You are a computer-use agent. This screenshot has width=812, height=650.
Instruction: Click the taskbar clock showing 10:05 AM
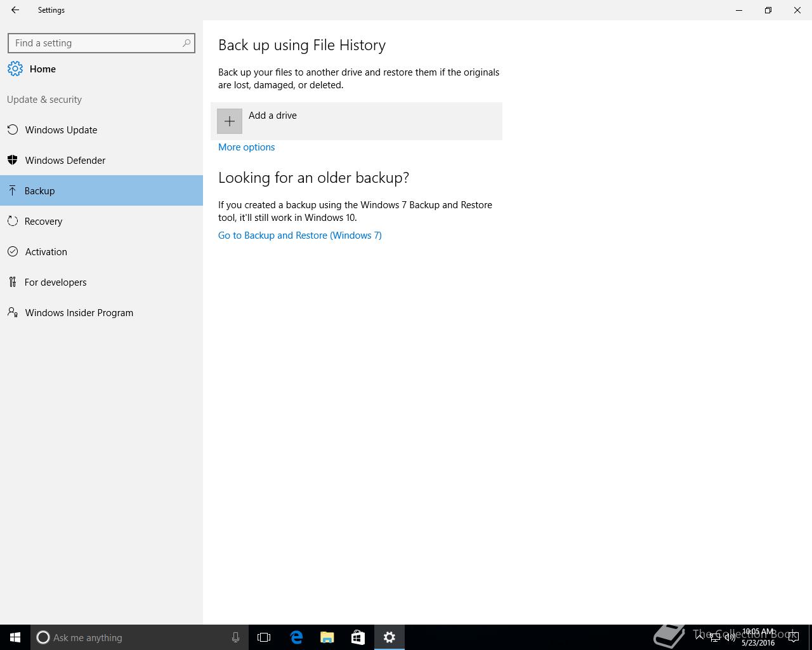pyautogui.click(x=758, y=637)
